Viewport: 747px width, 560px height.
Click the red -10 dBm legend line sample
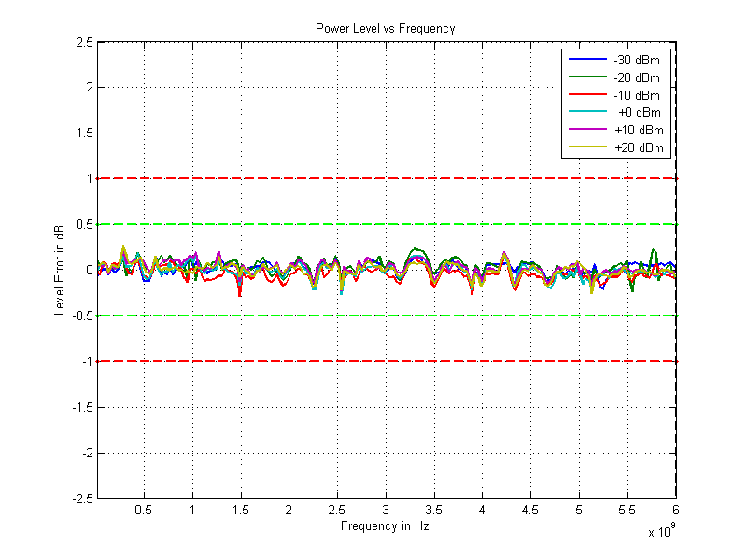click(x=585, y=95)
